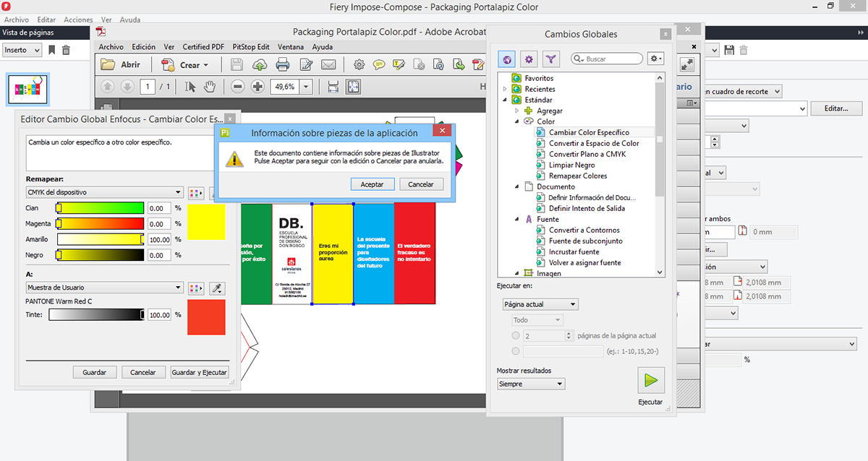The height and width of the screenshot is (461, 868).
Task: Click the fit page view toggle
Action: point(353,87)
